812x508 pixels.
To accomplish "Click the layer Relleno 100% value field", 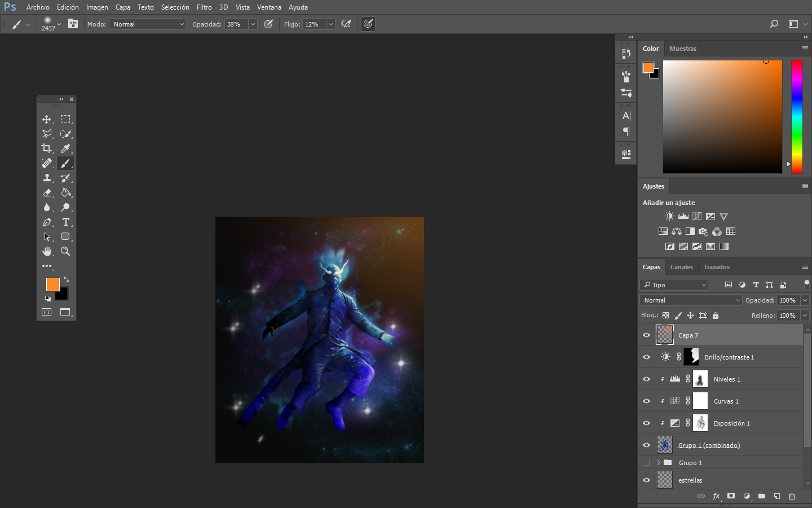I will pyautogui.click(x=788, y=316).
